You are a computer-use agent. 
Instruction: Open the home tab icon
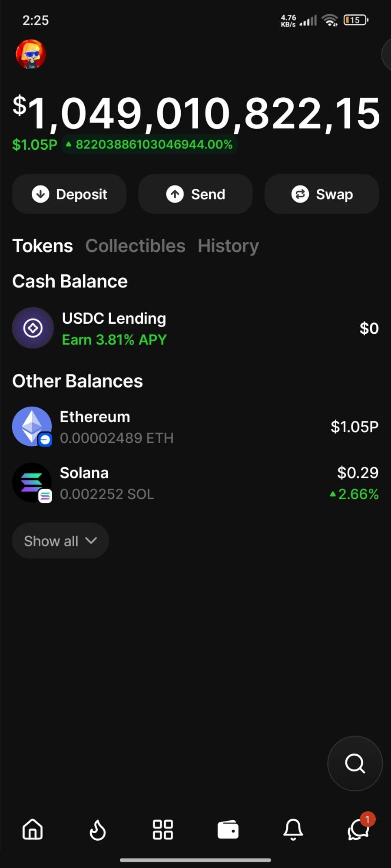(33, 829)
